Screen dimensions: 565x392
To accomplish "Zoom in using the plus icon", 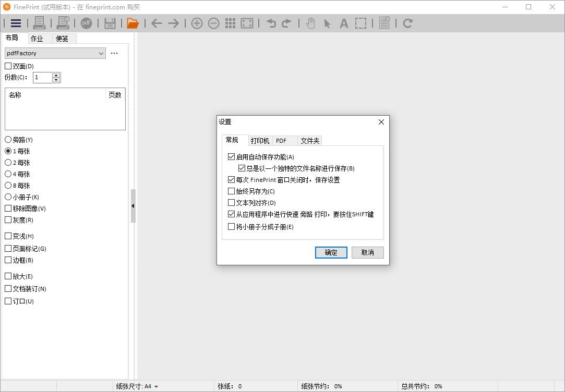I will pyautogui.click(x=197, y=23).
